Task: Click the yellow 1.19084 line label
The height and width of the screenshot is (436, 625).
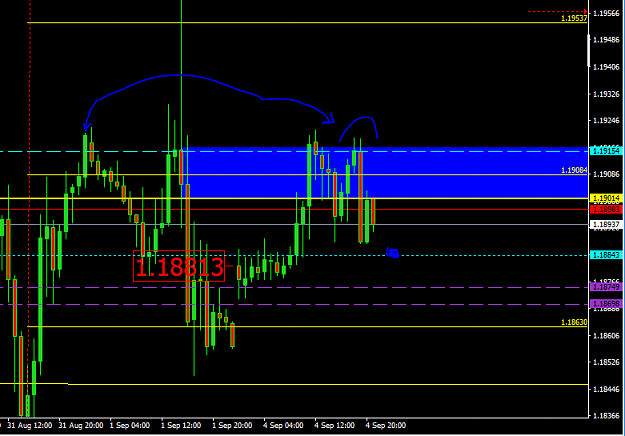Action: click(574, 170)
